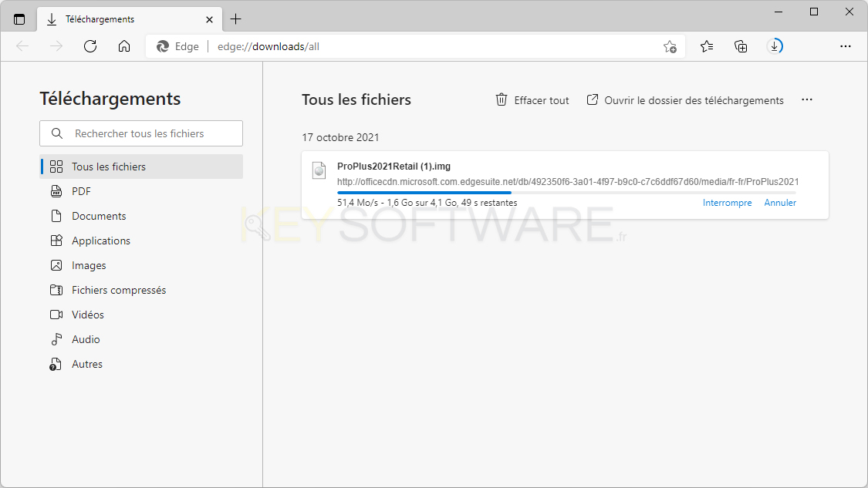868x488 pixels.
Task: Click the 17 octobre 2021 date heading
Action: point(340,137)
